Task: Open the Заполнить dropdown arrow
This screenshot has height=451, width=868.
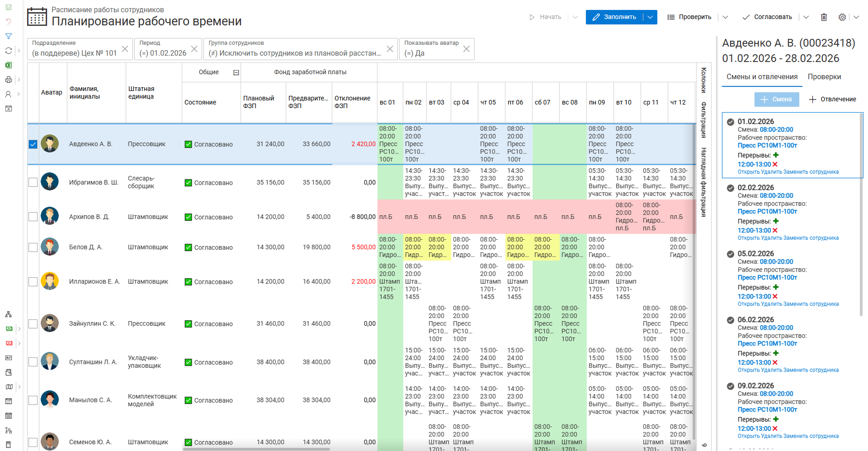Action: [x=650, y=17]
